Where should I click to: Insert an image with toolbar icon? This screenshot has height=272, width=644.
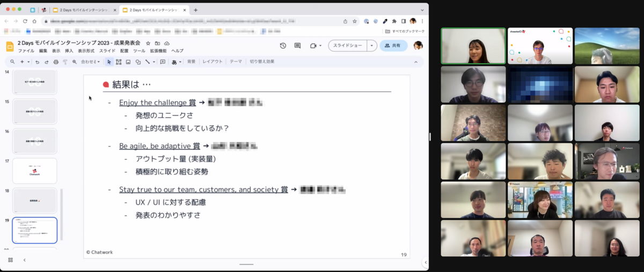pyautogui.click(x=128, y=62)
